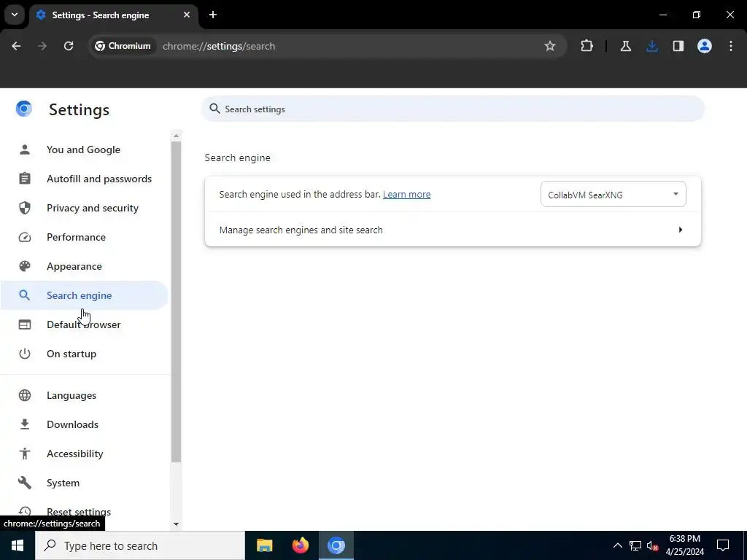Open the tab search dropdown arrow

pyautogui.click(x=15, y=15)
